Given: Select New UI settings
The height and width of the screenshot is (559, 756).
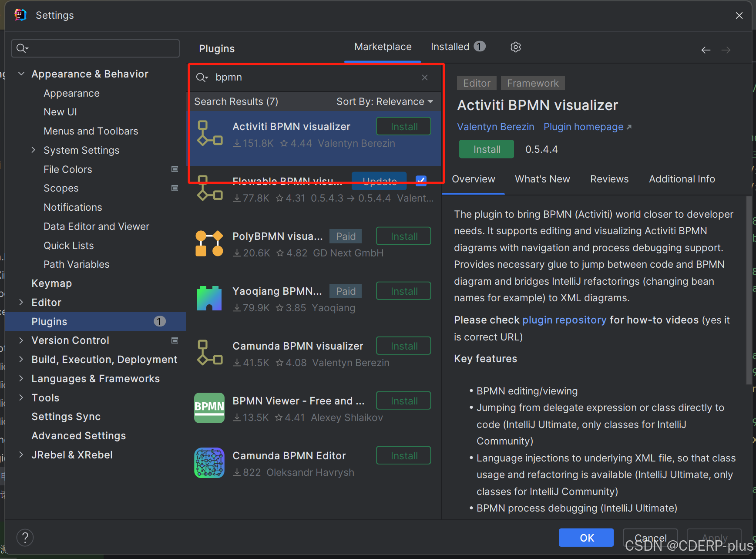Looking at the screenshot, I should pos(60,112).
